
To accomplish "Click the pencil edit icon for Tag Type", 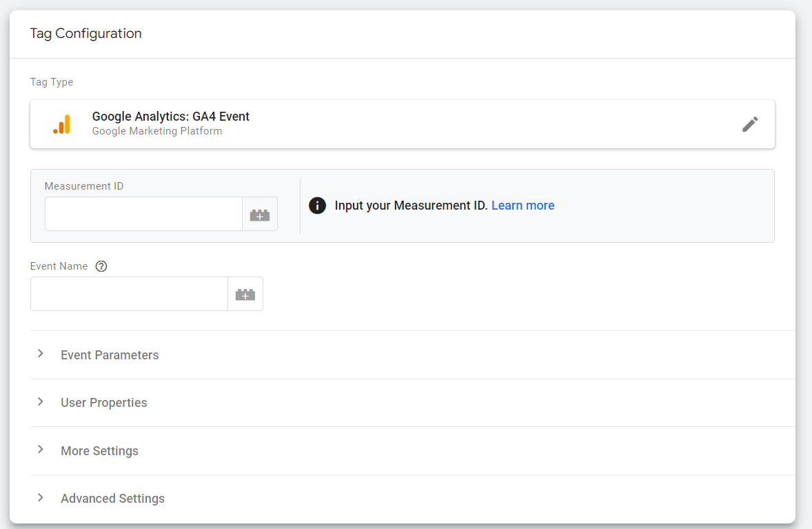I will (750, 124).
